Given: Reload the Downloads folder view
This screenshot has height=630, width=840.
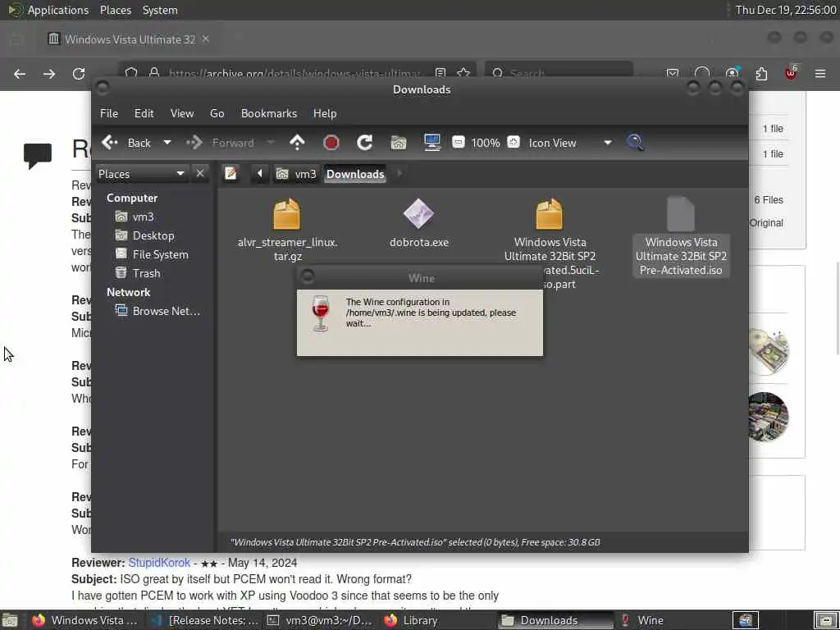Looking at the screenshot, I should [x=365, y=143].
